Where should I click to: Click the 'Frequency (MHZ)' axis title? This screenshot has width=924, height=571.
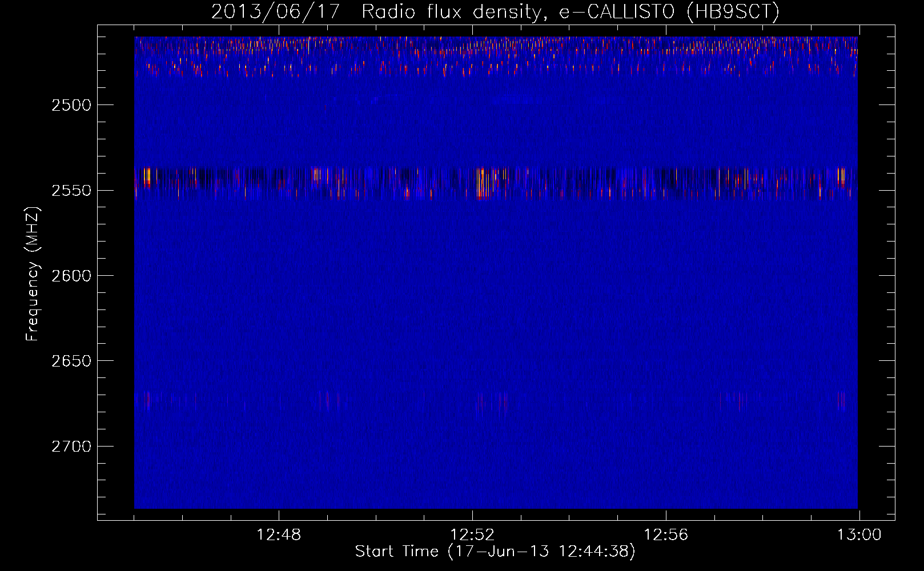[33, 274]
